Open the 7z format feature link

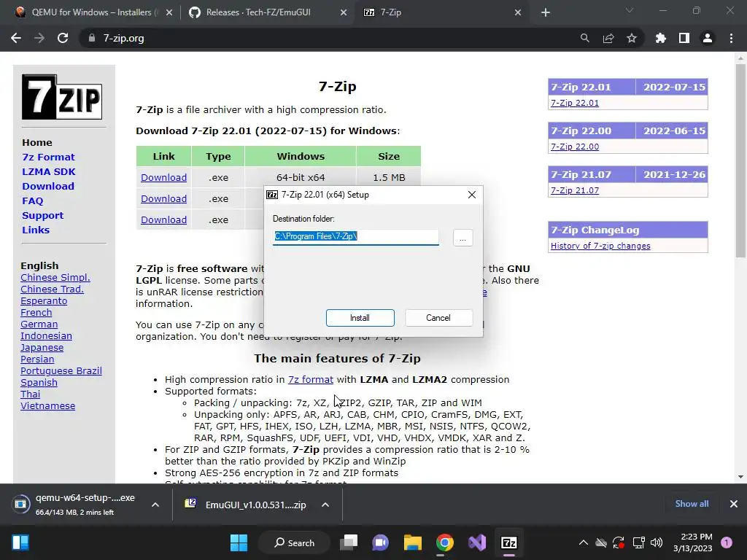(310, 379)
